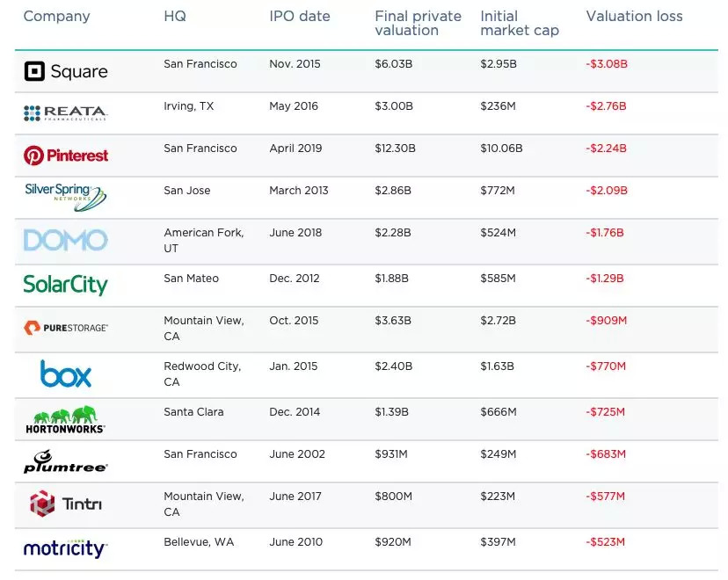Image resolution: width=728 pixels, height=580 pixels.
Task: Select the HQ column header
Action: coord(175,16)
